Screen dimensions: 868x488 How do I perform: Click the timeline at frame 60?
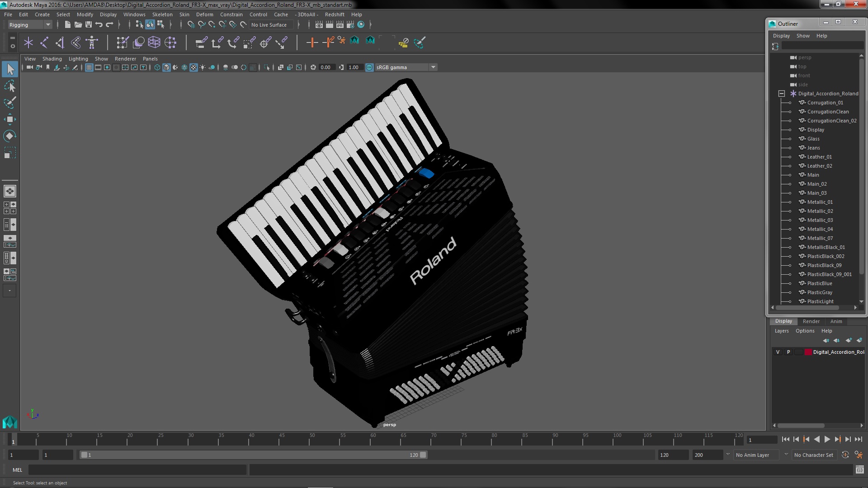pyautogui.click(x=373, y=440)
